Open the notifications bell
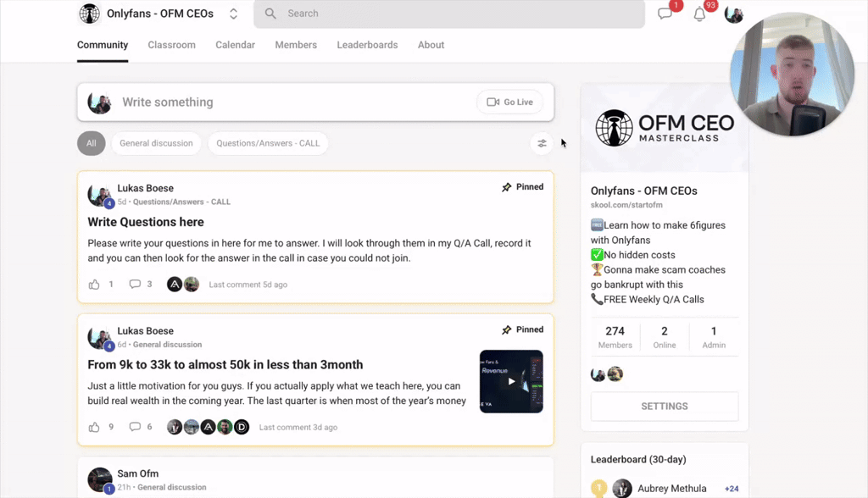868x498 pixels. tap(699, 14)
